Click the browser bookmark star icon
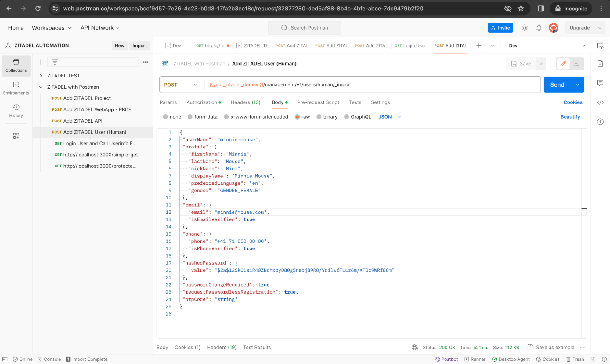610x364 pixels. 521,9
